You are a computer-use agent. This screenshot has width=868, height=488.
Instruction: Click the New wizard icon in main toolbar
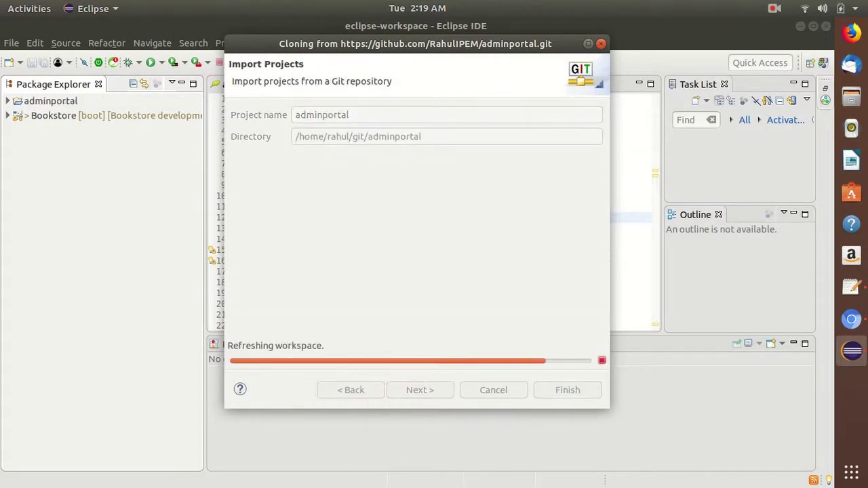[9, 62]
